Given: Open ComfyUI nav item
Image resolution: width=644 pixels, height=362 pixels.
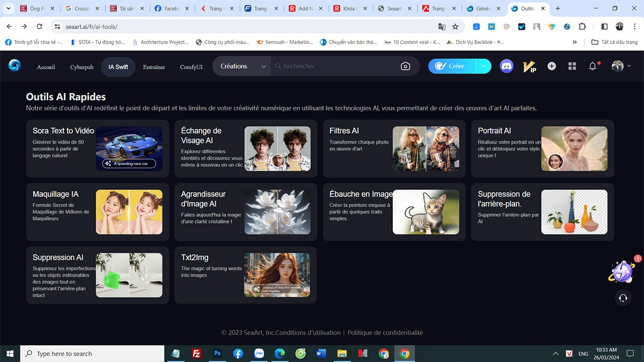Looking at the screenshot, I should pyautogui.click(x=191, y=67).
